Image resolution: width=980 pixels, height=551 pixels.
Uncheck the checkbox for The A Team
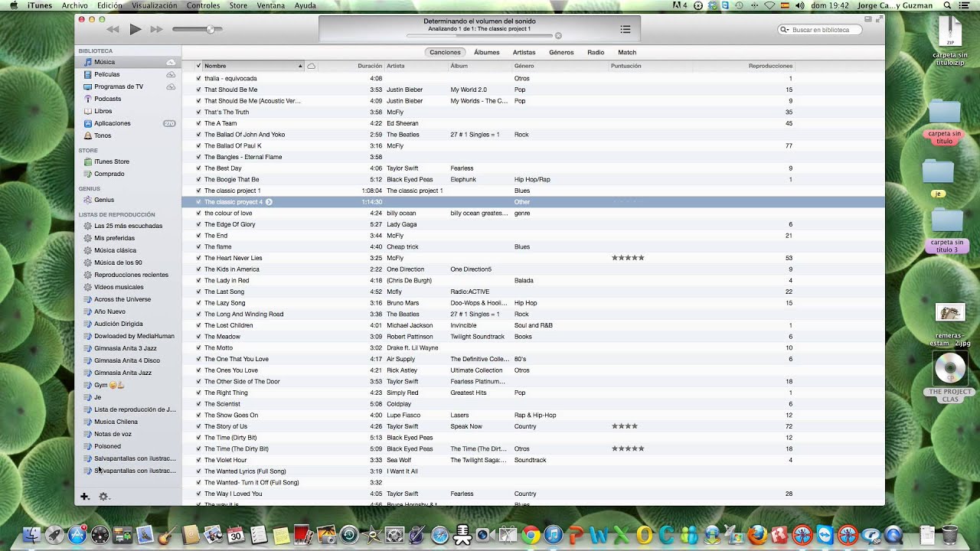coord(198,123)
